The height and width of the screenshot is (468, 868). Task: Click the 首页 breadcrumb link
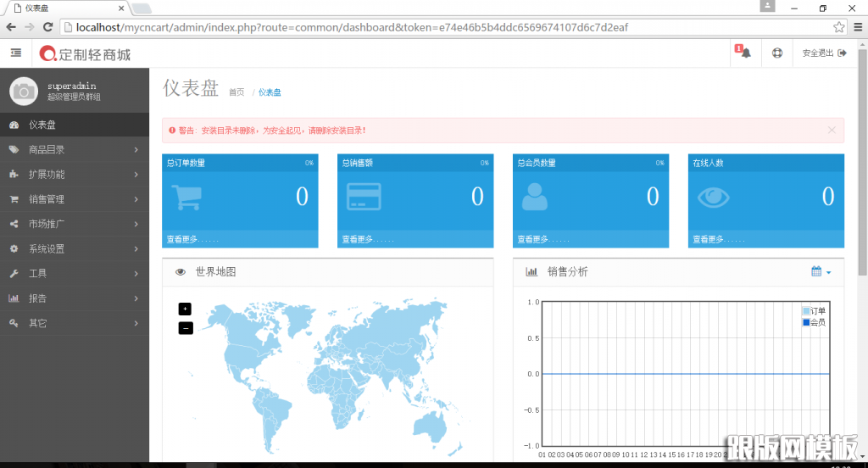click(236, 92)
